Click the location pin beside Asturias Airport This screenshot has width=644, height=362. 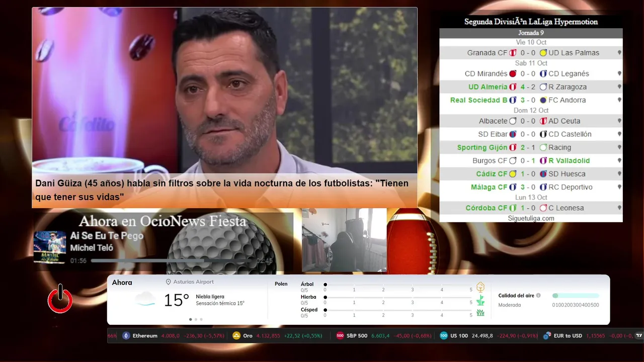(169, 282)
